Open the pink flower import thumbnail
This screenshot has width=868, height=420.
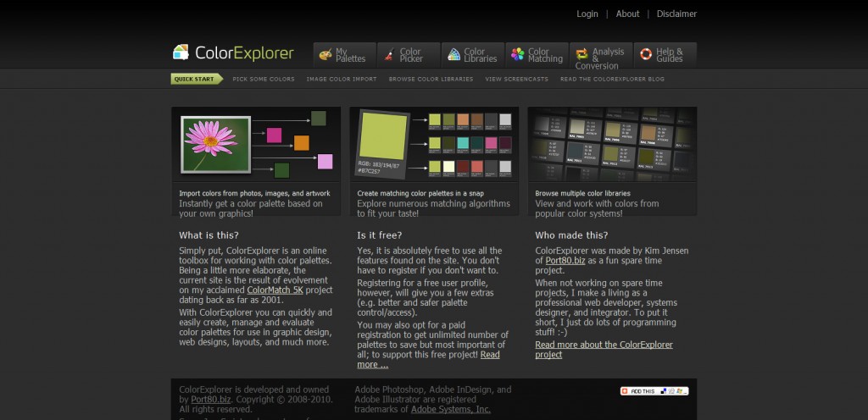pos(215,144)
